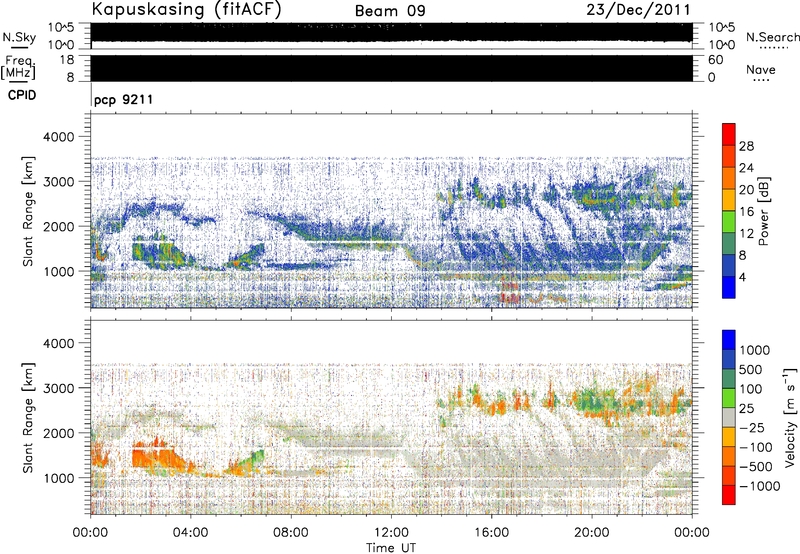The image size is (800, 554).
Task: Click the power color bar red segment
Action: point(729,135)
